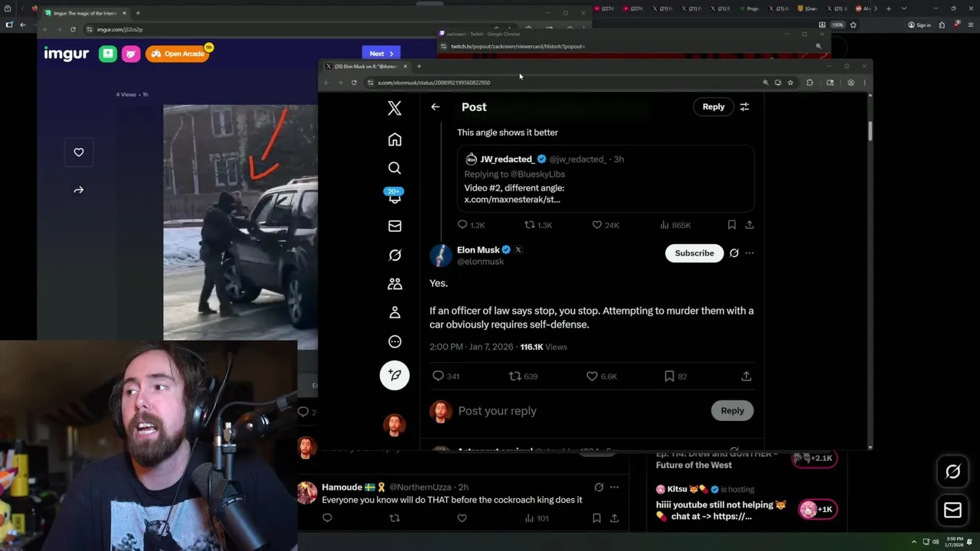Screen dimensions: 980x551
Task: Repost Elon Musk's post showing 639
Action: (523, 376)
